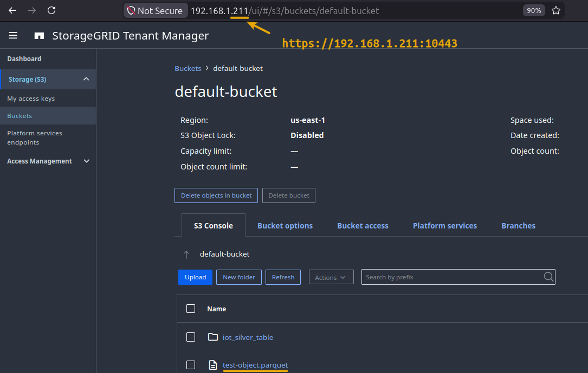The height and width of the screenshot is (373, 588).
Task: Expand the Access Management section
Action: [x=86, y=161]
